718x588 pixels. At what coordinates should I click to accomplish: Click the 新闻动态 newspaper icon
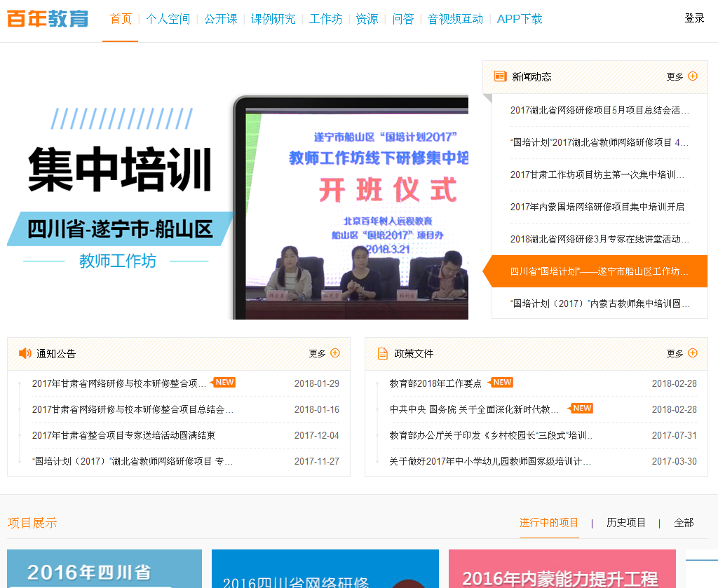pos(500,76)
